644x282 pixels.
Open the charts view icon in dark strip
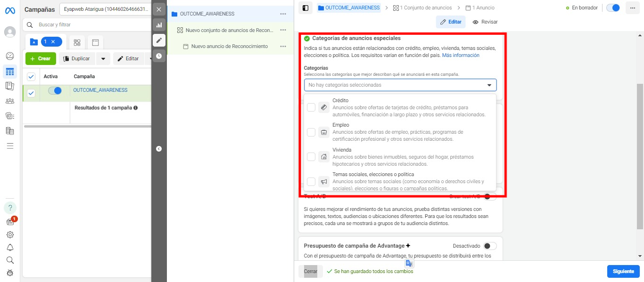tap(159, 25)
